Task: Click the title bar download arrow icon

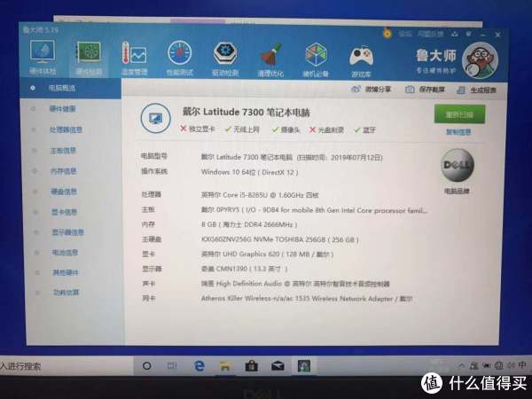Action: [455, 34]
